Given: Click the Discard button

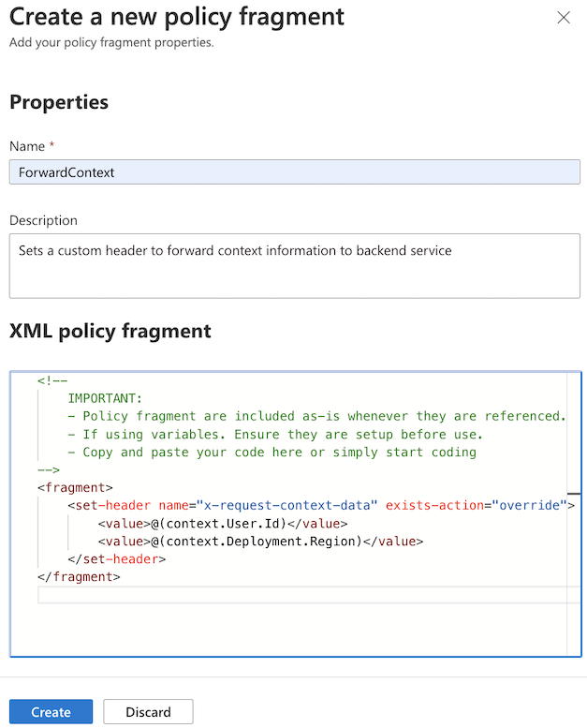Looking at the screenshot, I should point(148,711).
